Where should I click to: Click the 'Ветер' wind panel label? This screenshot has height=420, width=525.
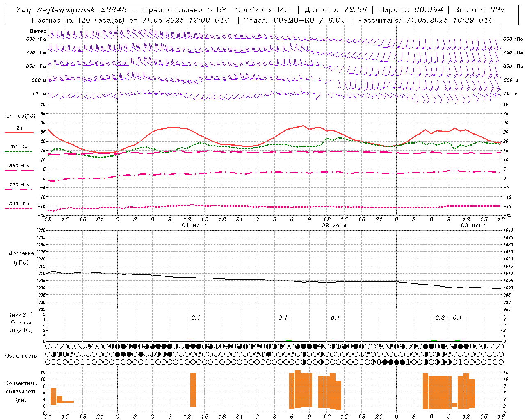pyautogui.click(x=38, y=31)
